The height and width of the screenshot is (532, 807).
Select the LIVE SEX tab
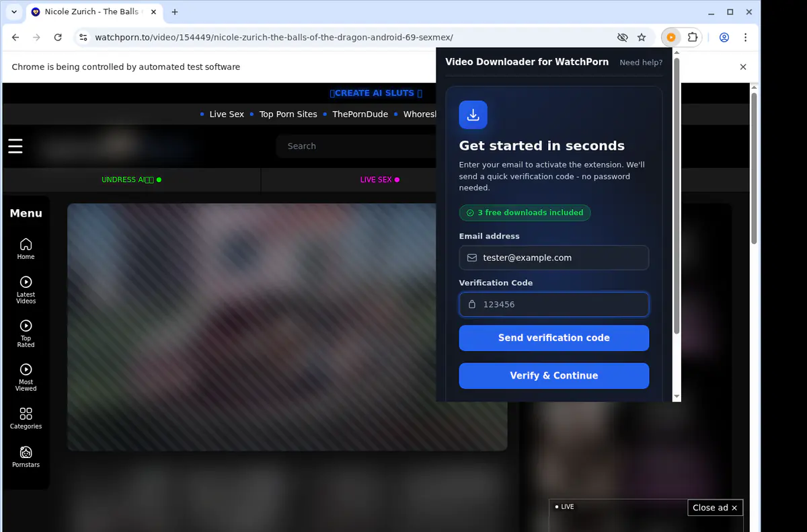[x=380, y=180]
